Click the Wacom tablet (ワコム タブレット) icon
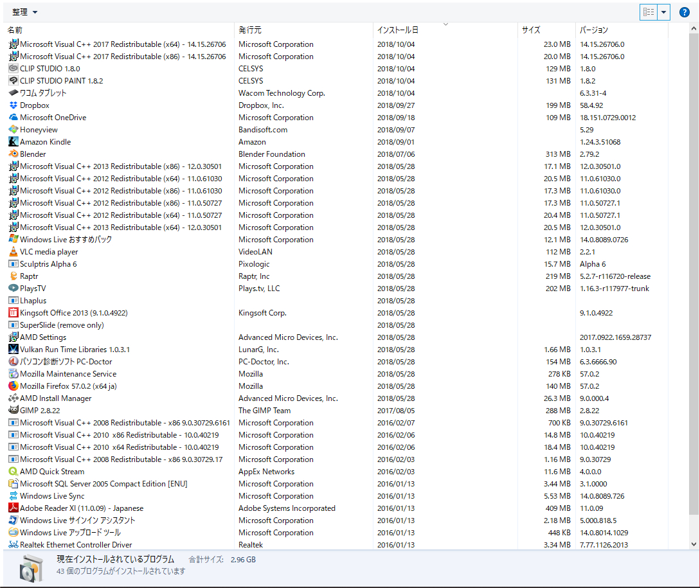Image resolution: width=700 pixels, height=588 pixels. [13, 93]
